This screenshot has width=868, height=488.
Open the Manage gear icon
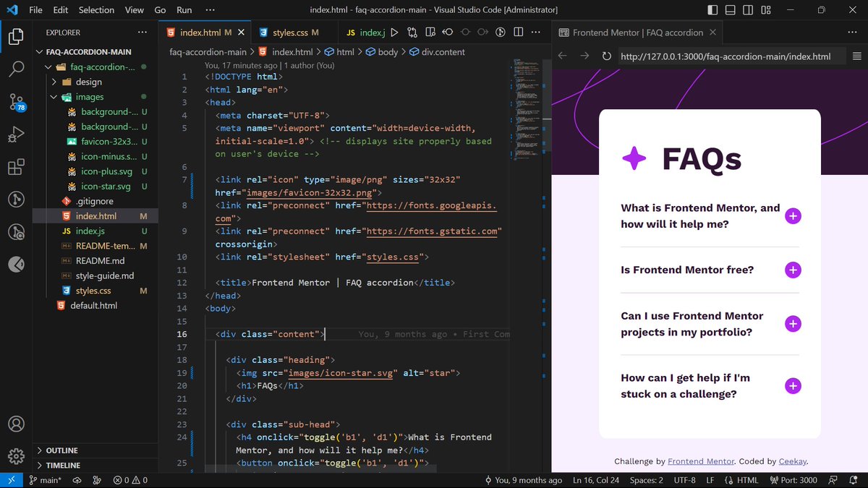click(16, 457)
